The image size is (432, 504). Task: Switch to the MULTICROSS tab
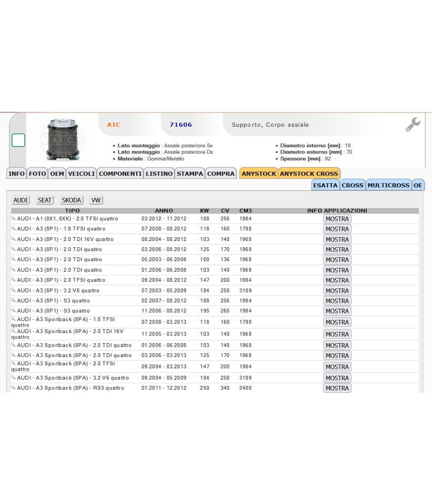(388, 185)
